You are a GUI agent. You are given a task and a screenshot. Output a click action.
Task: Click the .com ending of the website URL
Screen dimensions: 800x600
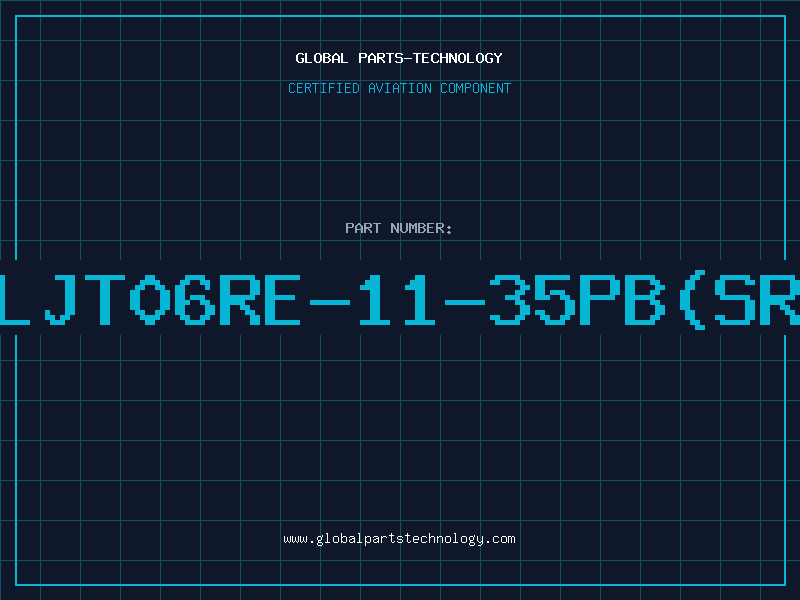coord(499,539)
